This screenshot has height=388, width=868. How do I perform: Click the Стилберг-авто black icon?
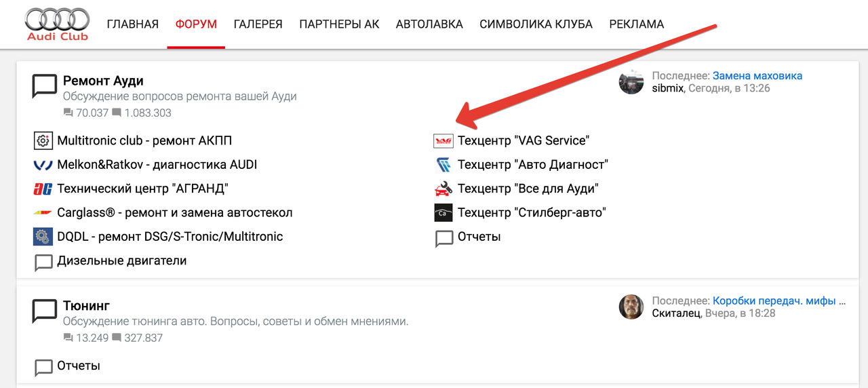(x=443, y=213)
